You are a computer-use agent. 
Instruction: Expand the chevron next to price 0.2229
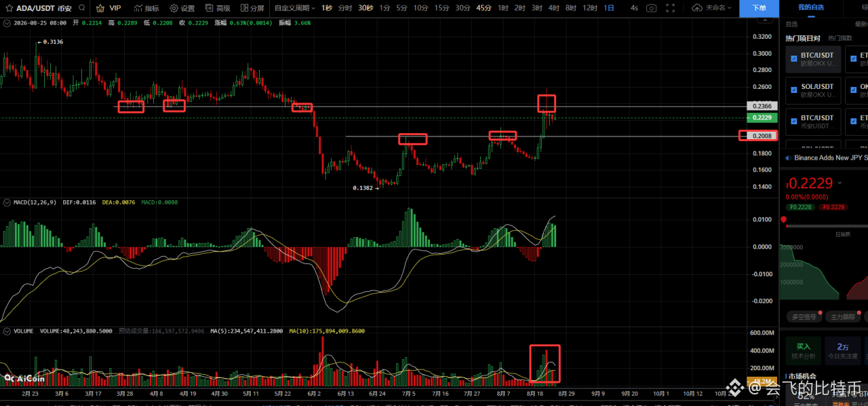(x=840, y=183)
